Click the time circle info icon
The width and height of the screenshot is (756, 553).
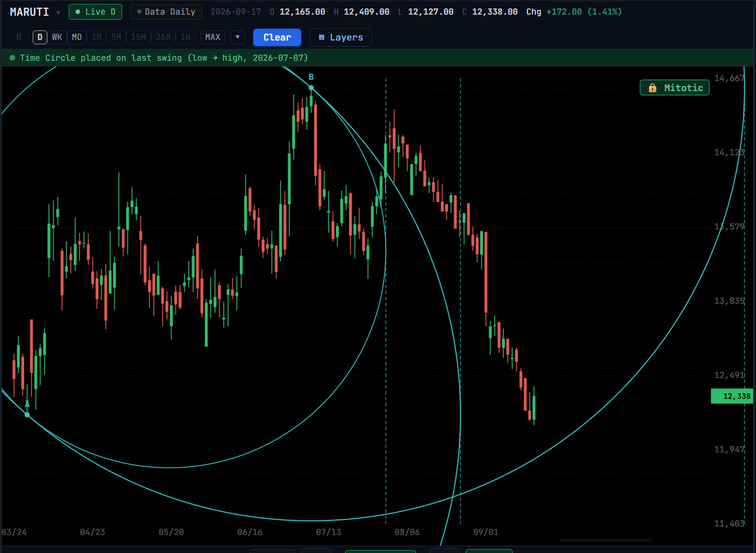12,58
